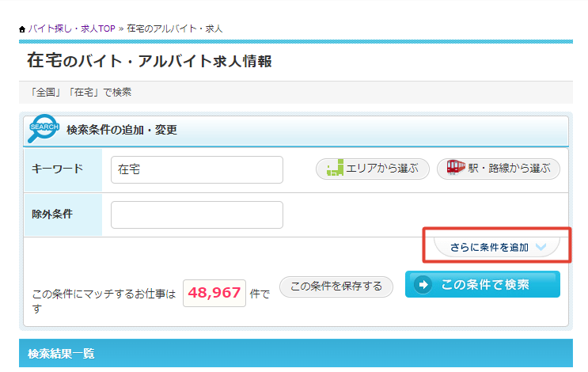Image resolution: width=588 pixels, height=372 pixels.
Task: Click the キーワード label cell
Action: pos(63,170)
